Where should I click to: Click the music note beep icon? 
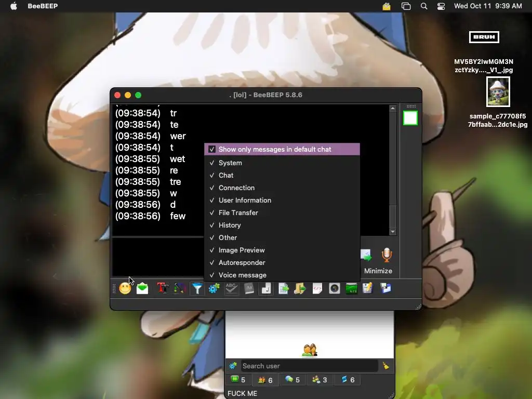(x=266, y=289)
